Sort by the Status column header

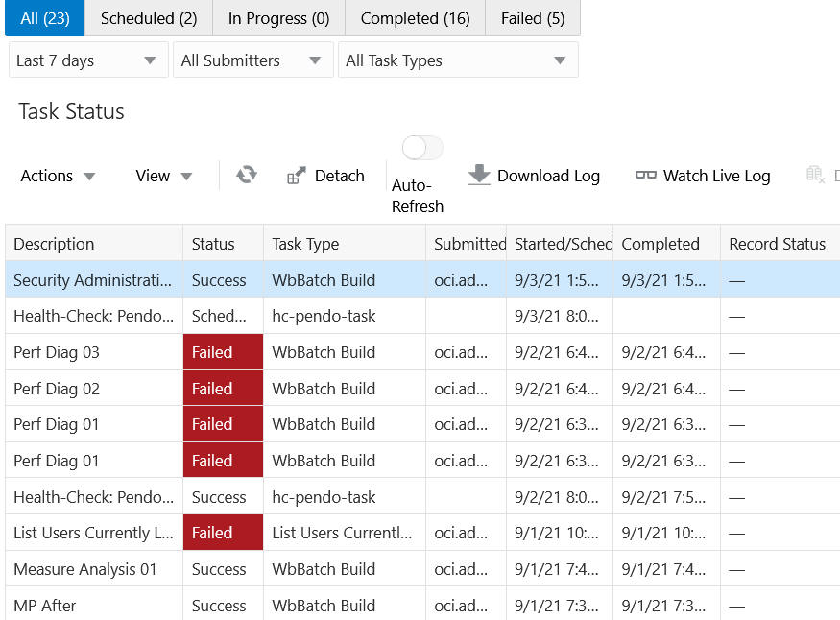tap(224, 244)
